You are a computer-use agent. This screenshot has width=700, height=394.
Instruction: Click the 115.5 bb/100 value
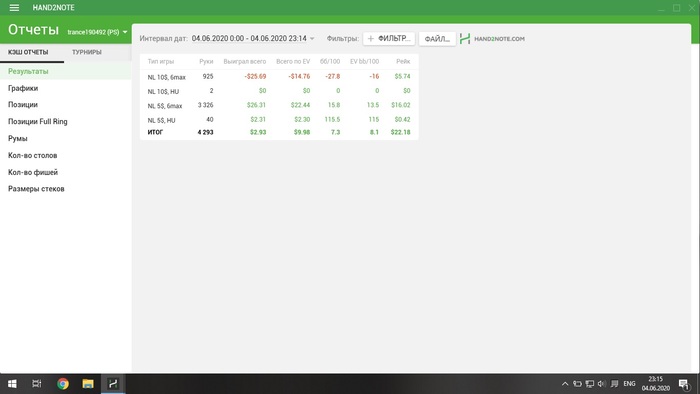tap(332, 119)
